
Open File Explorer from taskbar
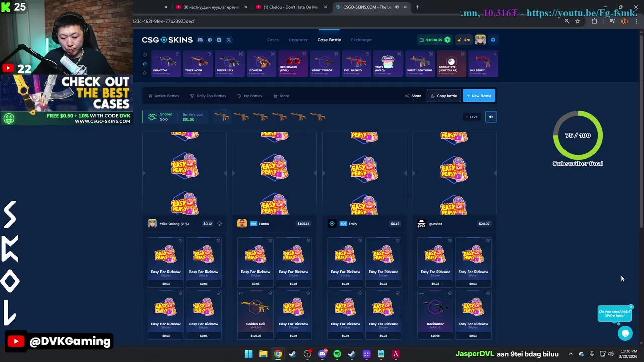(x=263, y=354)
